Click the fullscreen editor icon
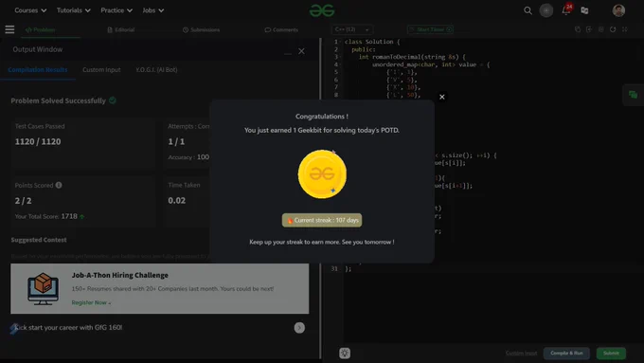This screenshot has width=644, height=363. click(x=625, y=29)
